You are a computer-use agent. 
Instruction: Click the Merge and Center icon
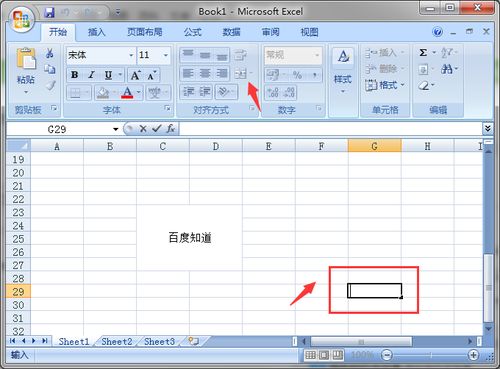tap(240, 74)
